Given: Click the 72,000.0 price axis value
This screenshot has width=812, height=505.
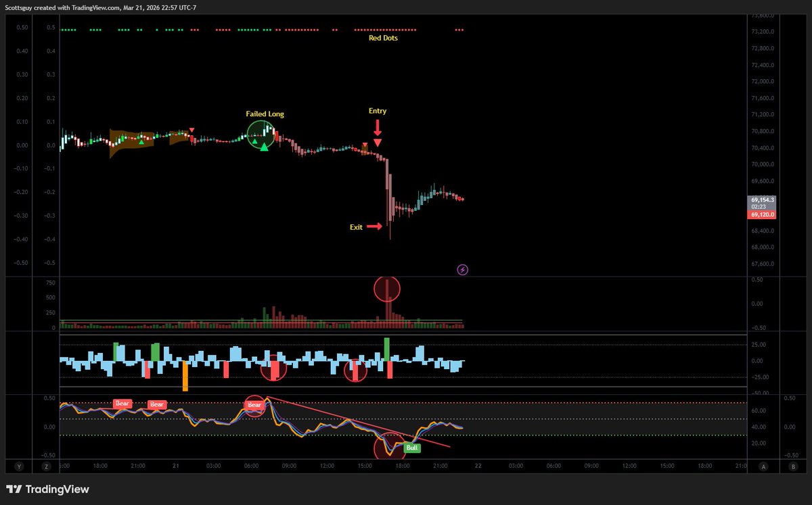Looking at the screenshot, I should [x=763, y=82].
